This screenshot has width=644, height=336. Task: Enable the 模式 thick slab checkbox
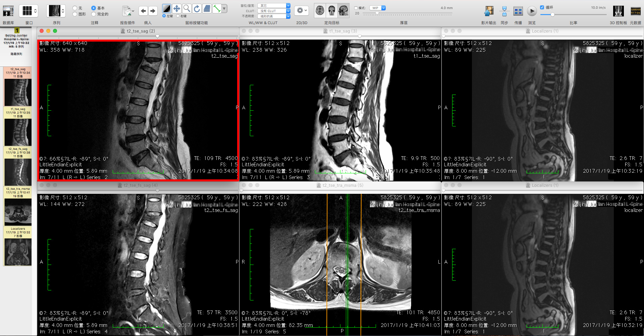click(x=356, y=8)
